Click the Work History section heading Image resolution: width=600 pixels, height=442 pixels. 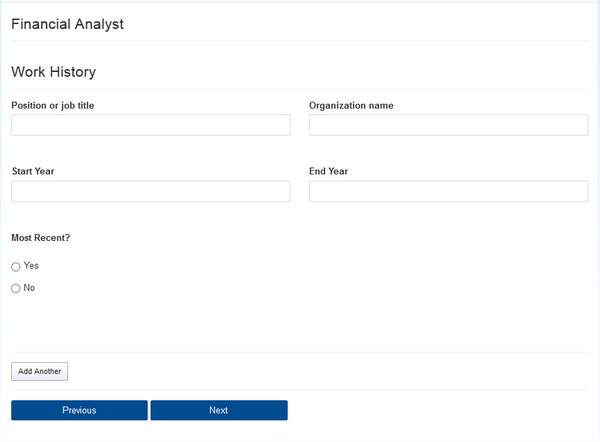(53, 72)
